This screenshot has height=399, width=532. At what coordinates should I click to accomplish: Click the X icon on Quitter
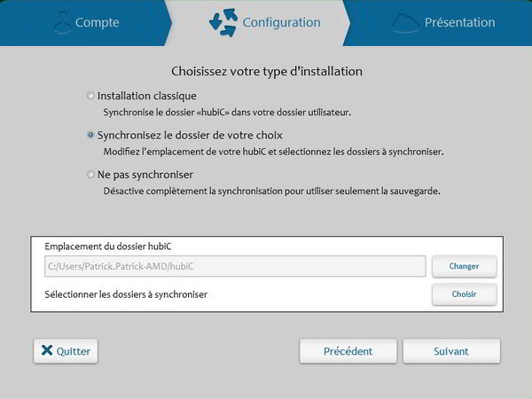46,351
